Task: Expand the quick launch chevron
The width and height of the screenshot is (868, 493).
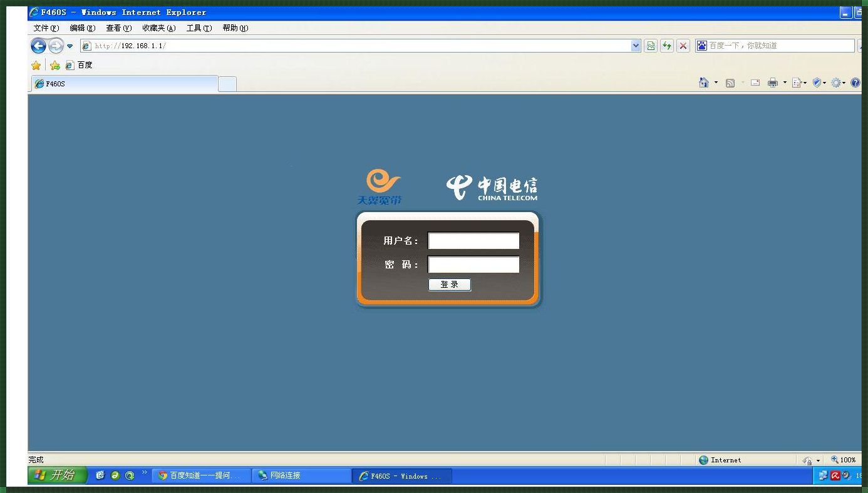Action: (x=145, y=472)
